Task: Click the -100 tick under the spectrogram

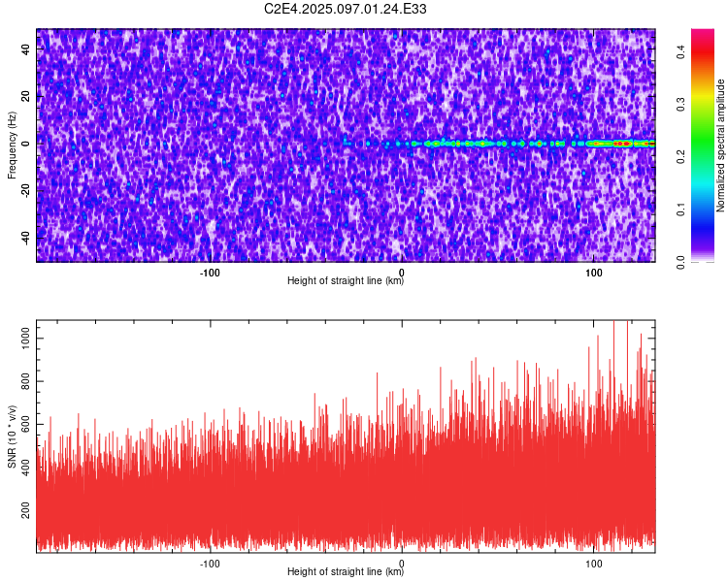Action: 210,273
